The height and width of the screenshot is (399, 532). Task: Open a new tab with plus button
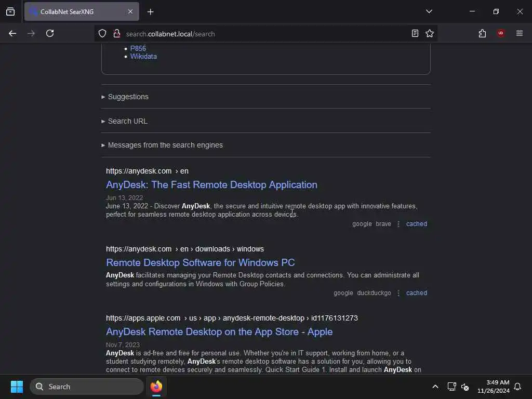pos(151,12)
